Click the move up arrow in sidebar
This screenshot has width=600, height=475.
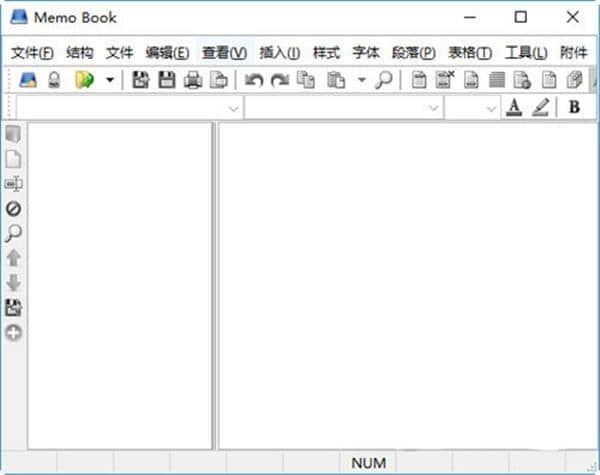(14, 258)
